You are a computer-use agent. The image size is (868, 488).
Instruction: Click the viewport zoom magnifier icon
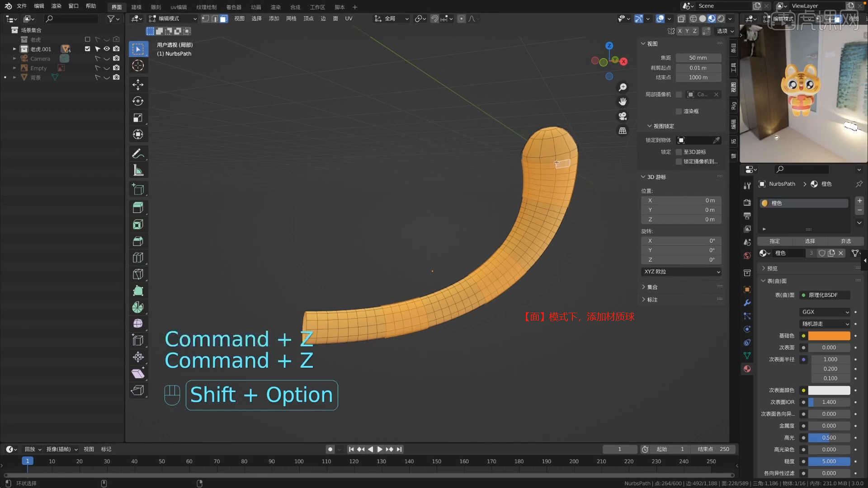click(623, 87)
